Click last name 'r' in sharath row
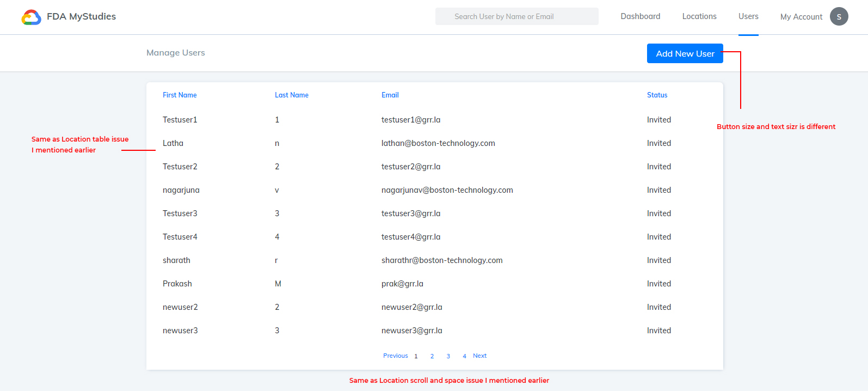Screen dimensions: 868x391 (x=276, y=260)
